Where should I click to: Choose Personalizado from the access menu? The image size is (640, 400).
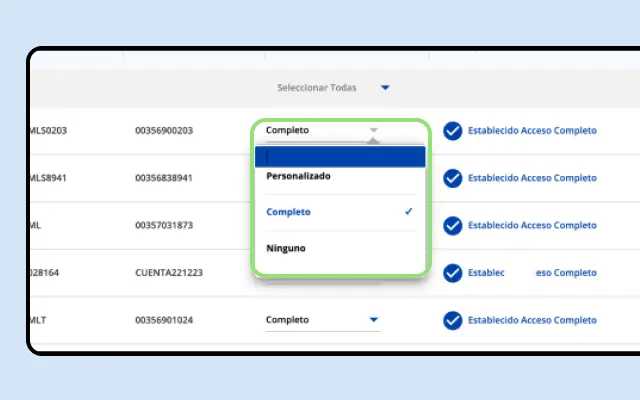coord(298,176)
